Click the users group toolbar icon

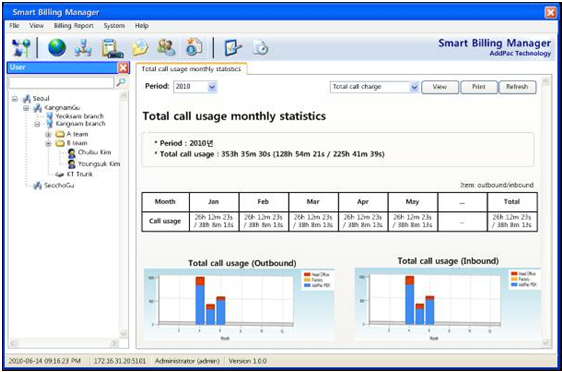[167, 48]
